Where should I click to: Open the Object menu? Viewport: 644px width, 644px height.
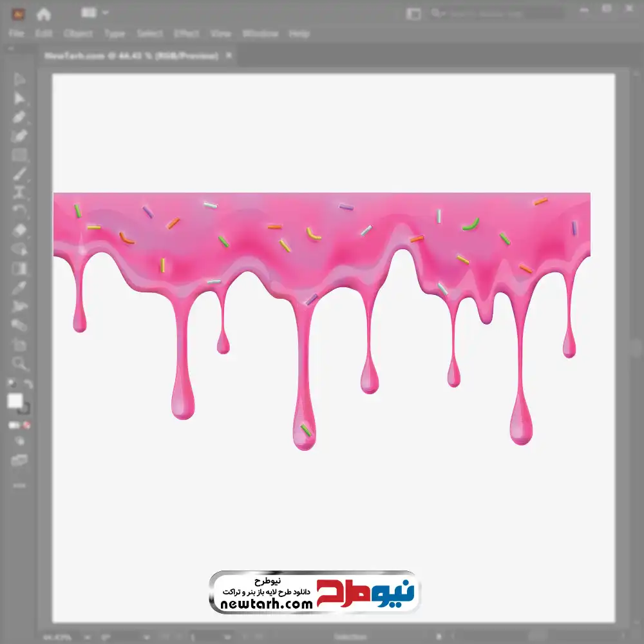(78, 33)
